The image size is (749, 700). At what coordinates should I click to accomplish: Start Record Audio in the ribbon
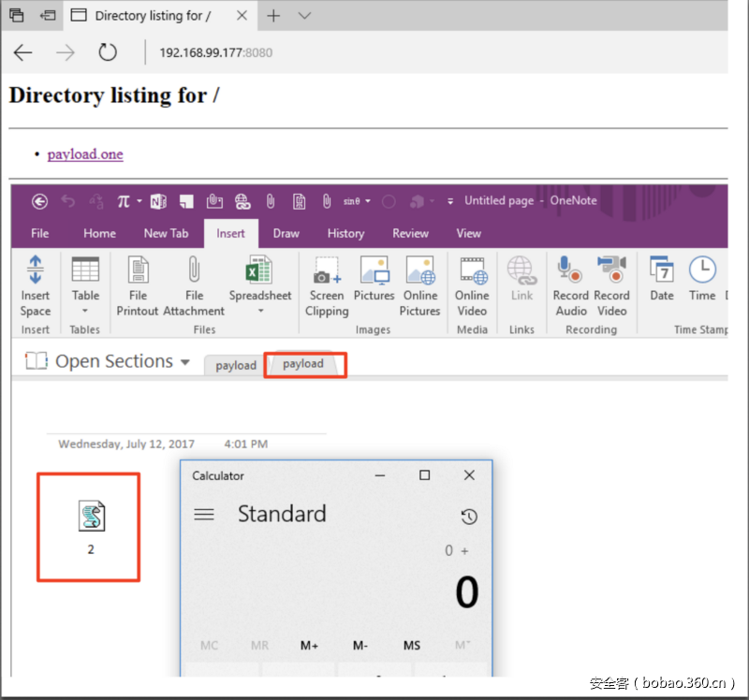[x=570, y=271]
